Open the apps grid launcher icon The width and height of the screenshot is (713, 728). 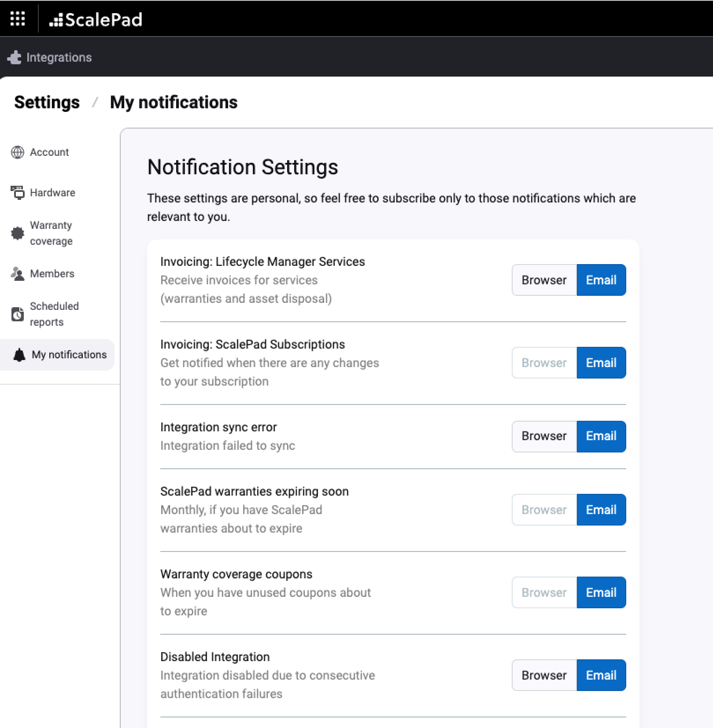tap(18, 19)
